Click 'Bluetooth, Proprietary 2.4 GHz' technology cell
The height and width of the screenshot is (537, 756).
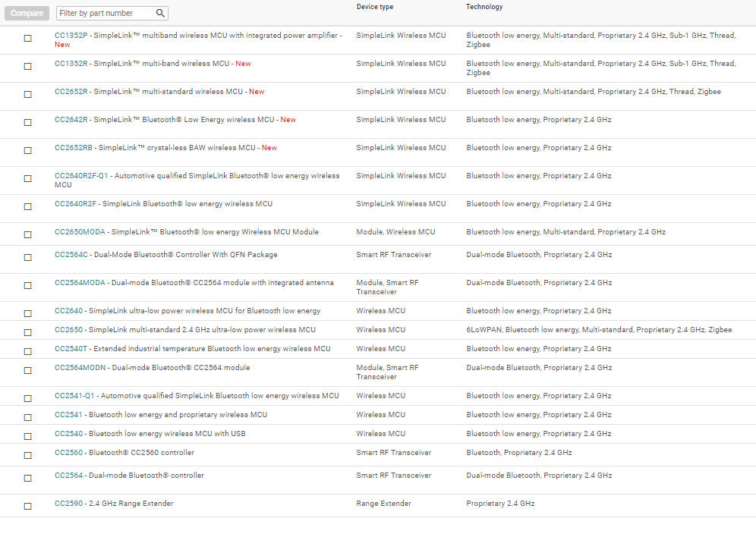pyautogui.click(x=518, y=452)
